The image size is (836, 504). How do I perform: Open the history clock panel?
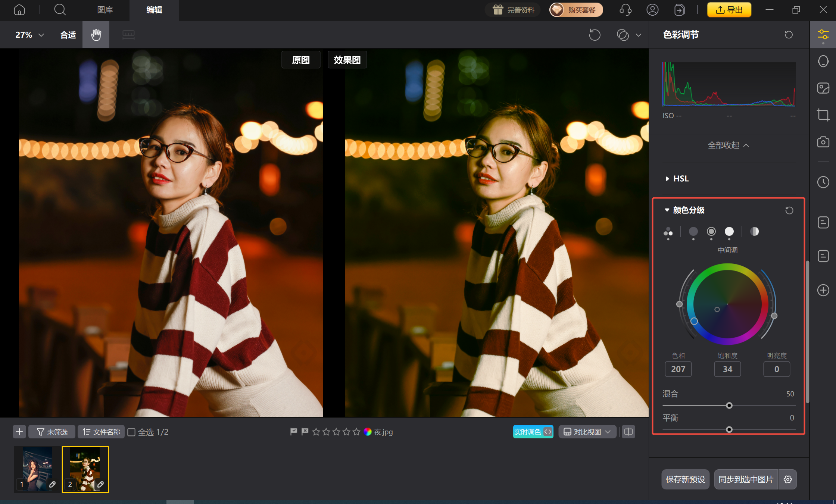tap(823, 182)
